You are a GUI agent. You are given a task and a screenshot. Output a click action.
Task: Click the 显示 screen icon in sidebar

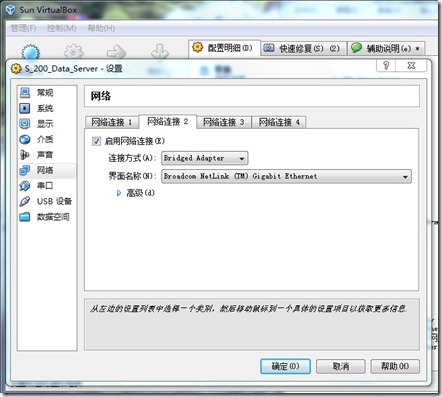(x=25, y=124)
